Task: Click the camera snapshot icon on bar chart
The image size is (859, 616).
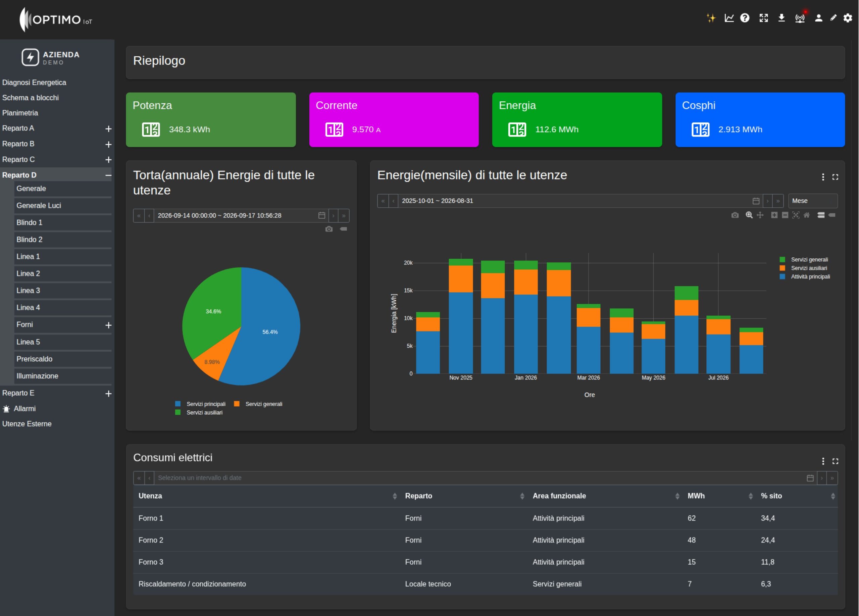Action: (735, 215)
